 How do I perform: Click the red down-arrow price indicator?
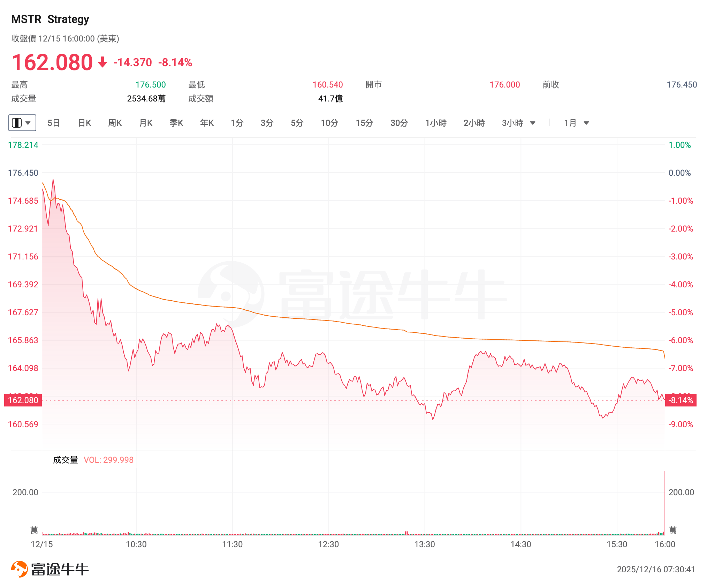(x=102, y=62)
